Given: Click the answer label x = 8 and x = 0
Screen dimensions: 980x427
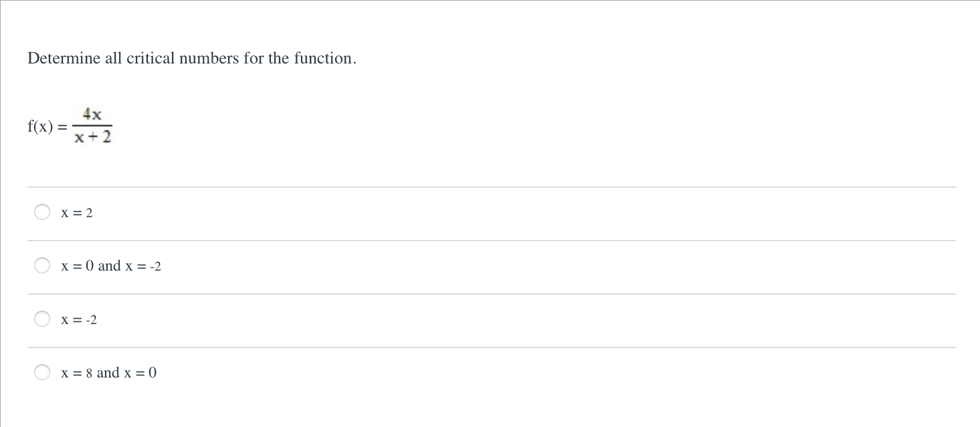Looking at the screenshot, I should click(108, 373).
